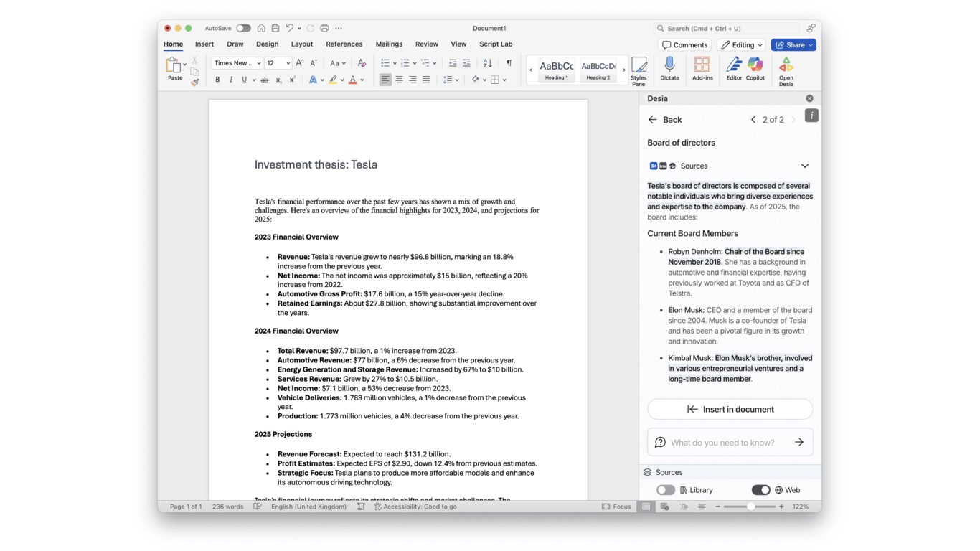Open the Add-ins gallery
This screenshot has height=551, width=980.
point(702,70)
